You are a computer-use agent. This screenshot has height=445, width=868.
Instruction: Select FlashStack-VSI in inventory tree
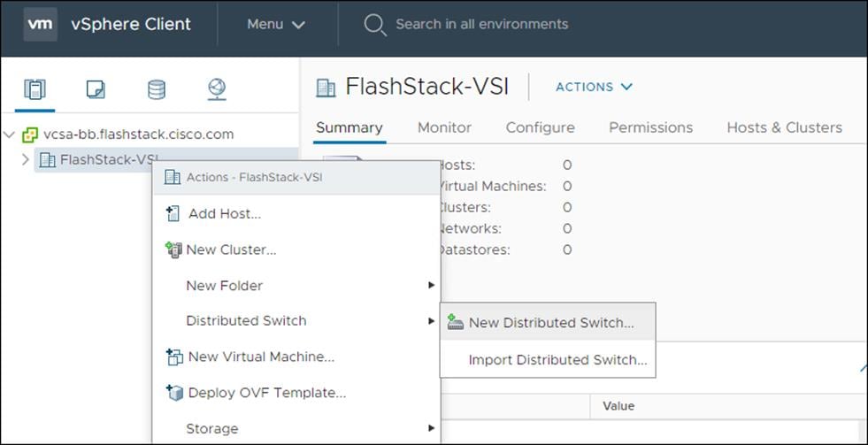(109, 160)
